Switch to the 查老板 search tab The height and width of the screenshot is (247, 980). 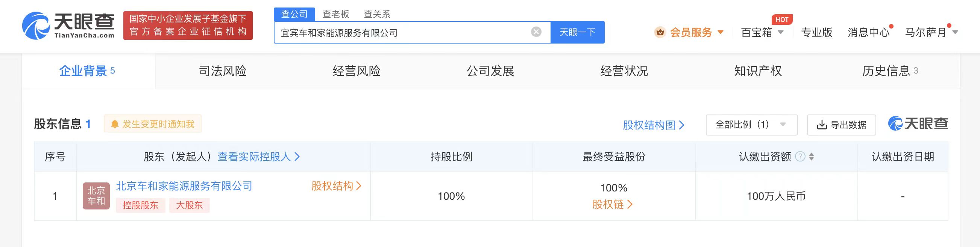[x=335, y=14]
